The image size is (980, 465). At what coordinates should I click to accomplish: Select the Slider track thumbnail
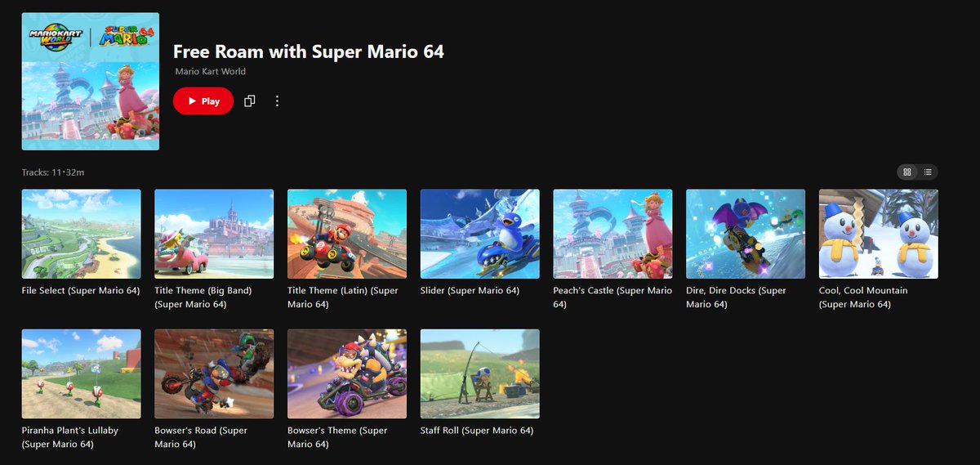(x=480, y=234)
